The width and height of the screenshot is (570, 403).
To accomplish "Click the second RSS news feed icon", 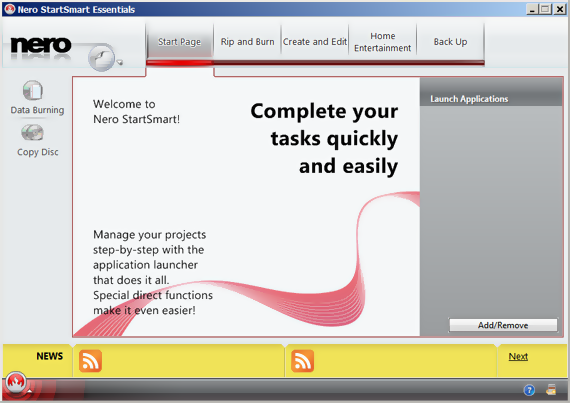I will pos(302,361).
